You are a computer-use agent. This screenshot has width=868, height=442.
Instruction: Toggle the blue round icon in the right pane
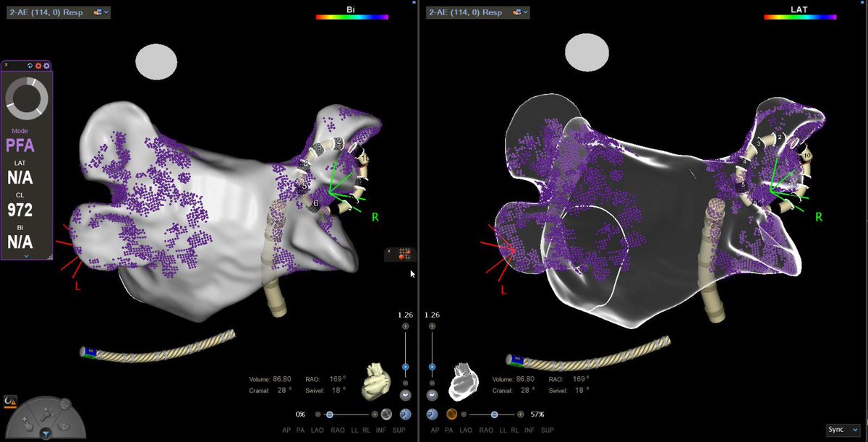tap(432, 415)
